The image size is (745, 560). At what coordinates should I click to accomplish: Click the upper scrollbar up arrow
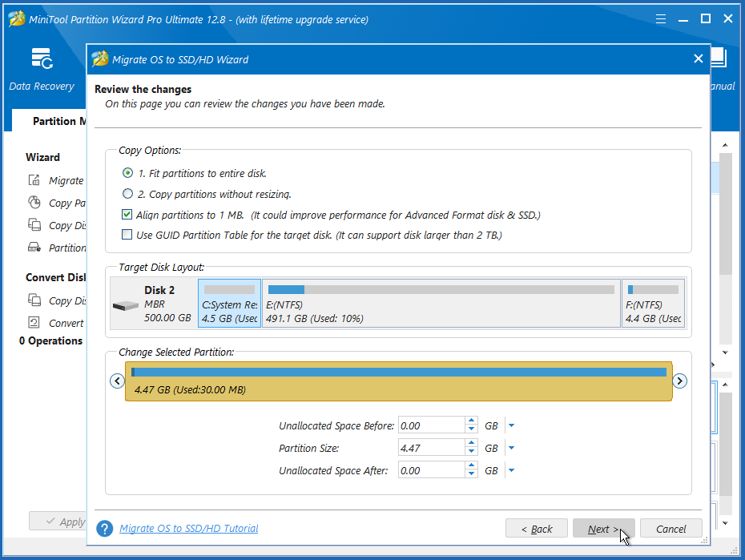click(725, 145)
